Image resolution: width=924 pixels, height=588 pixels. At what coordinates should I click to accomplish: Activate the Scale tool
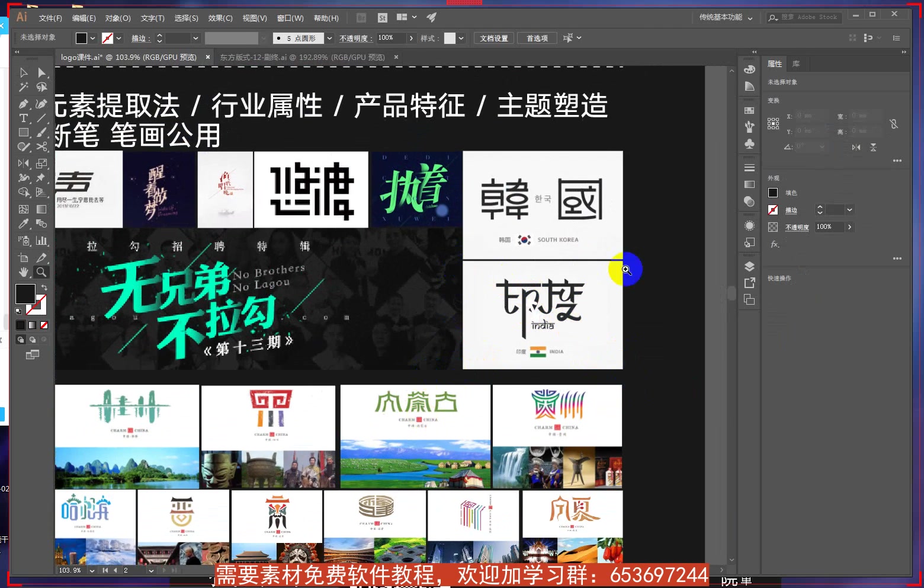[x=41, y=163]
